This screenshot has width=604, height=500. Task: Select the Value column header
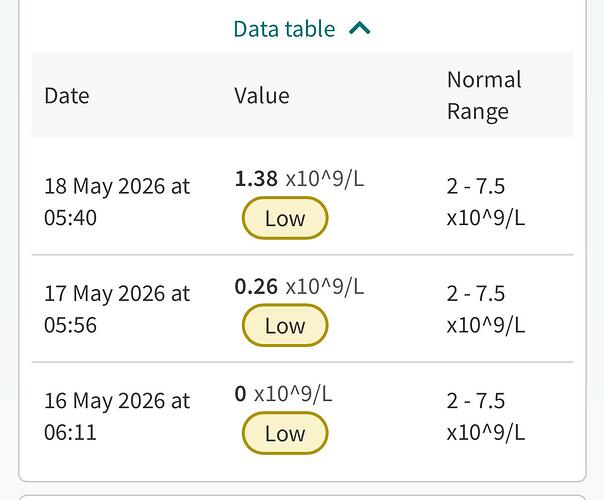262,96
